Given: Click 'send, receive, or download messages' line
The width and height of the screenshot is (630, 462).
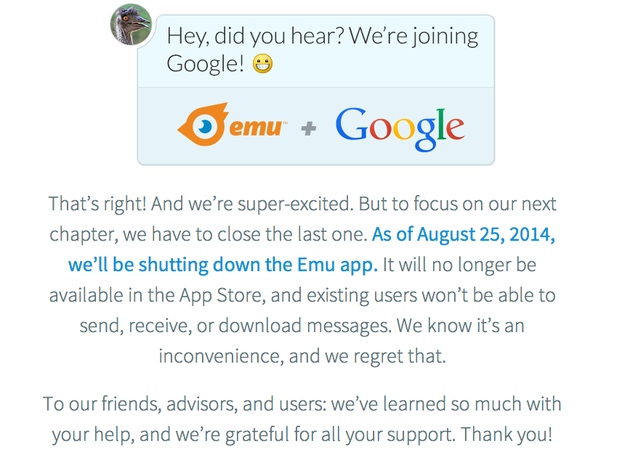Looking at the screenshot, I should 235,326.
